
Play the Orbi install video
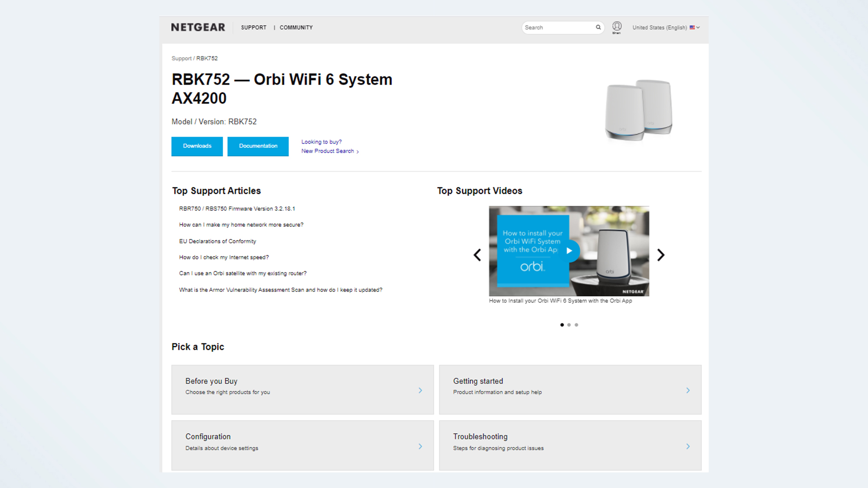(569, 251)
